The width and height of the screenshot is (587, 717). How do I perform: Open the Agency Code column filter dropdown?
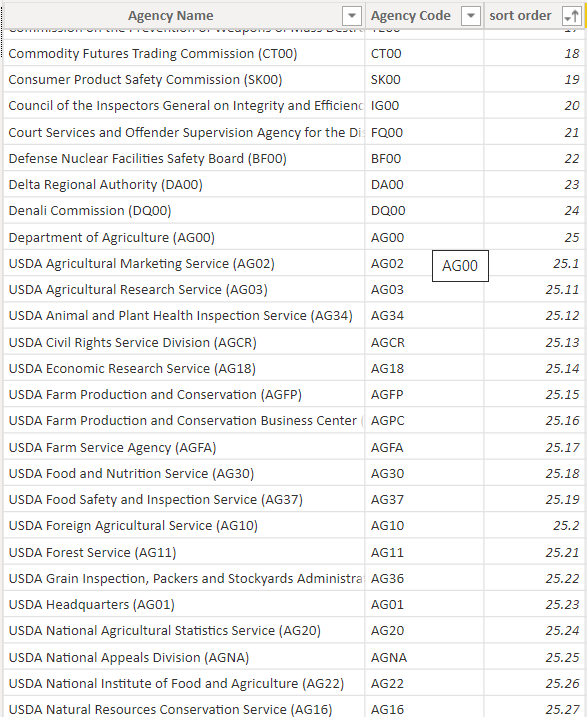[x=470, y=16]
